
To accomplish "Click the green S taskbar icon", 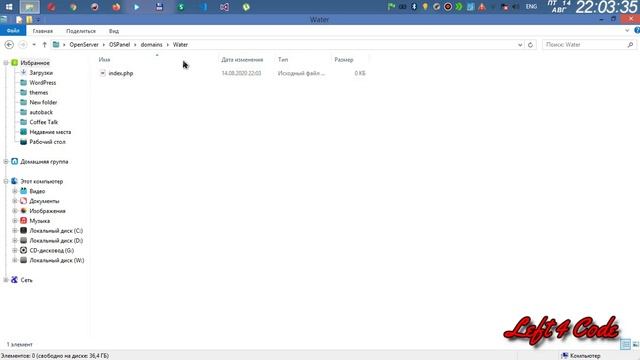I will tap(181, 7).
